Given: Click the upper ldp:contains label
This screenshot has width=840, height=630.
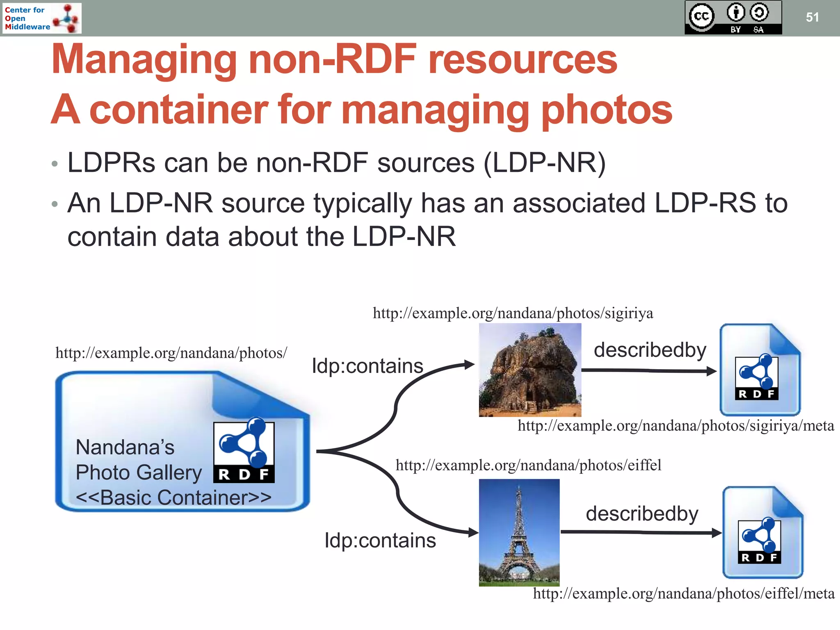Looking at the screenshot, I should click(367, 365).
